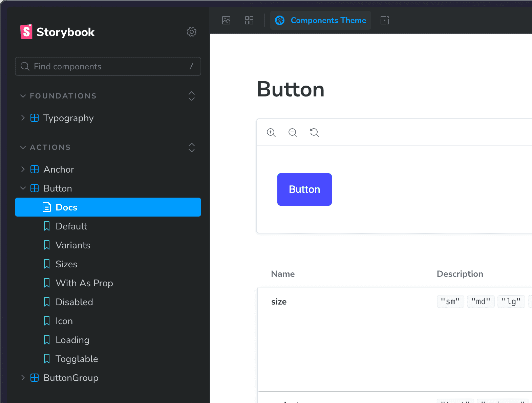Screen dimensions: 532x403
Task: Expand the ButtonGroup component
Action: (x=23, y=378)
